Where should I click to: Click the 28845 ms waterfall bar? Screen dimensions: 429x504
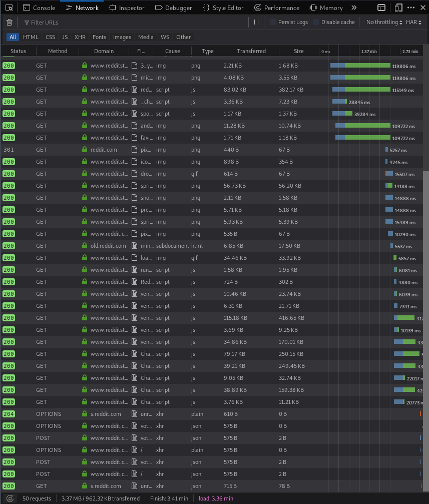[339, 102]
